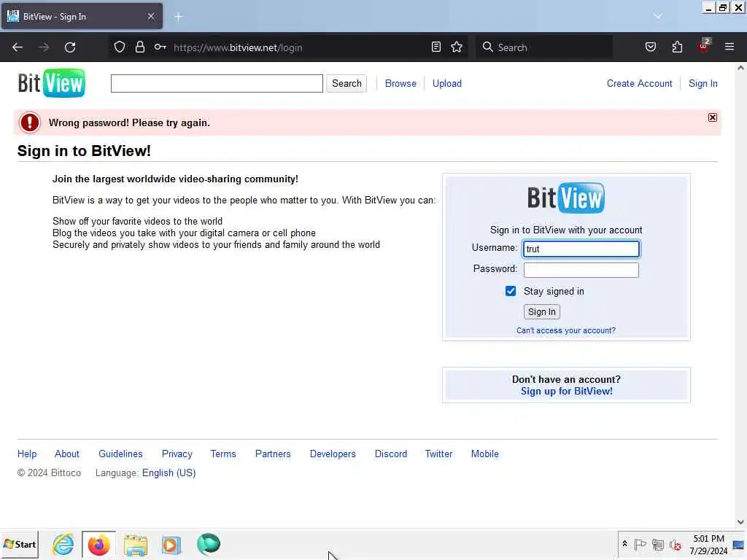747x560 pixels.
Task: Show hidden system tray icons
Action: pos(624,544)
